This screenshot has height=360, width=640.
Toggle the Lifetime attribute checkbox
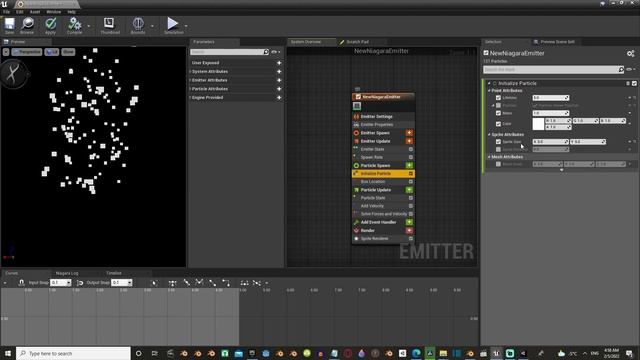(498, 98)
